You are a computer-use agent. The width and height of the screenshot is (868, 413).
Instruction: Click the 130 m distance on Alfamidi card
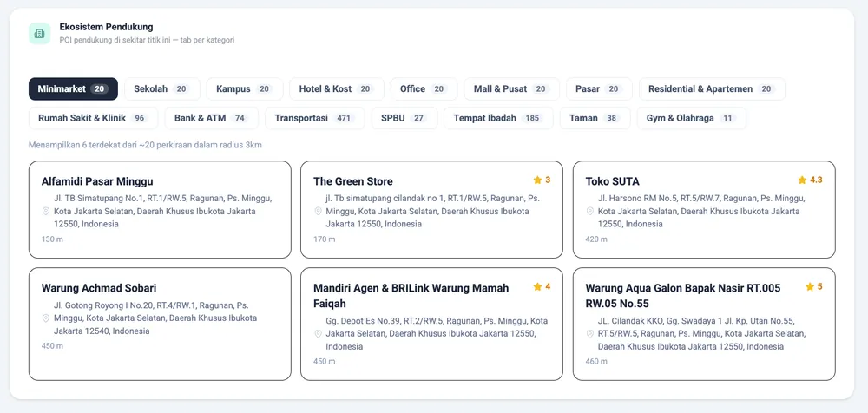coord(53,239)
